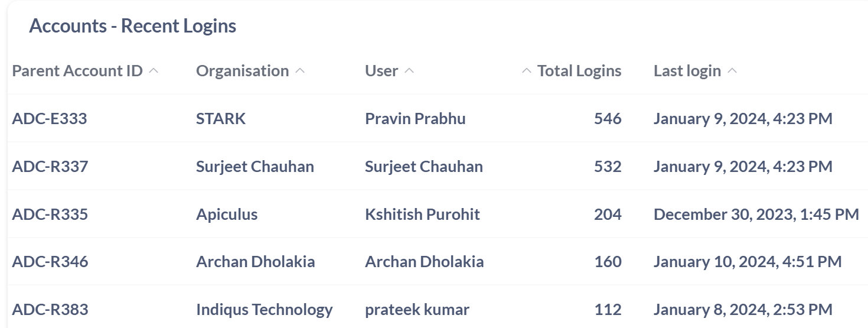Screen dimensions: 868x328
Task: Click the Last login column header
Action: pos(687,71)
